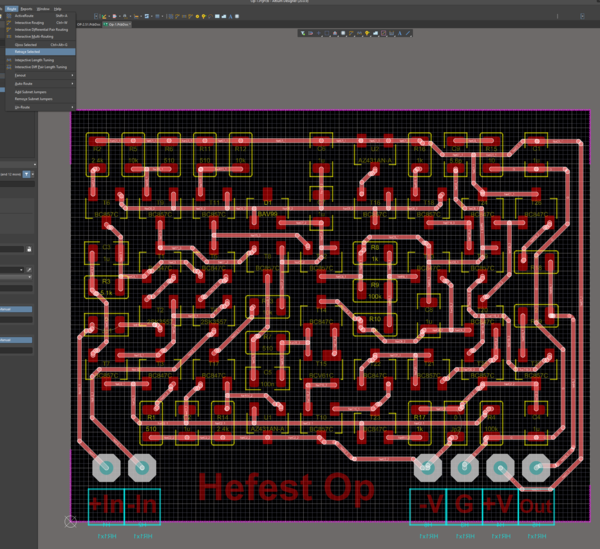600x549 pixels.
Task: Click the length tuning icon in active bar
Action: [359, 33]
